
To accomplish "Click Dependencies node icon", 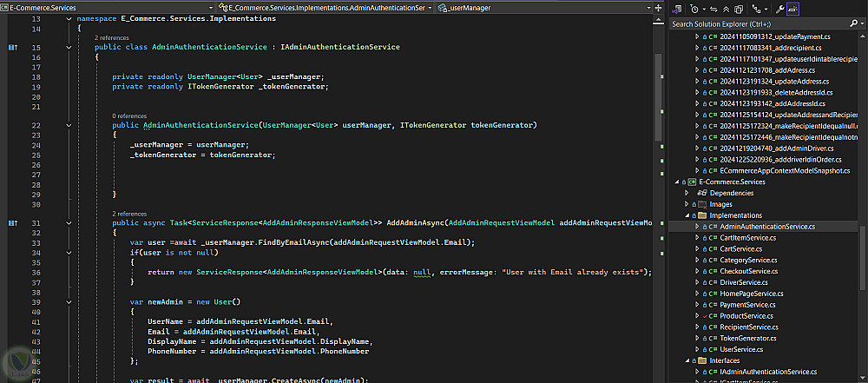I will tap(702, 193).
